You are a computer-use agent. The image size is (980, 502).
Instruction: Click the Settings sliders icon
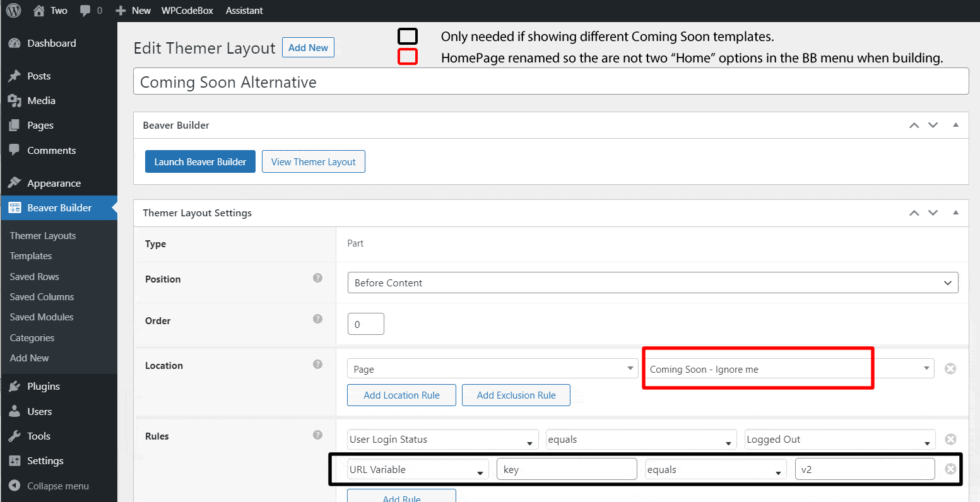click(14, 461)
